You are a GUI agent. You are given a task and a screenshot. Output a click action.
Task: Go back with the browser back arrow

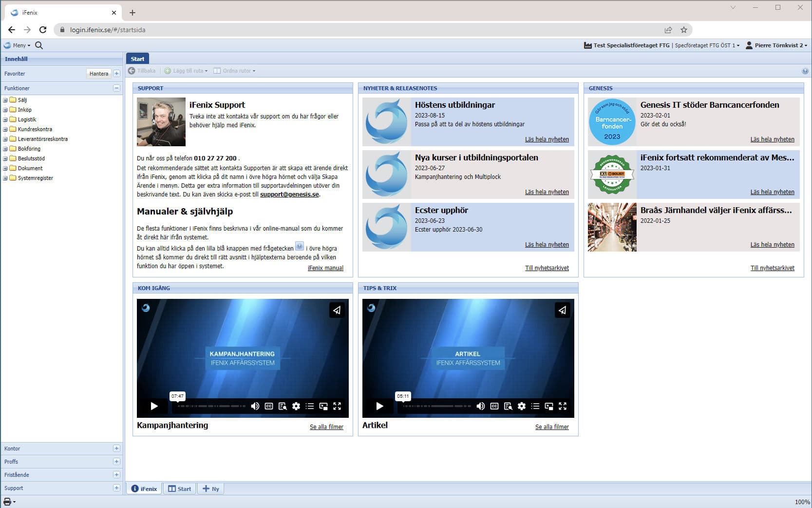[x=12, y=30]
